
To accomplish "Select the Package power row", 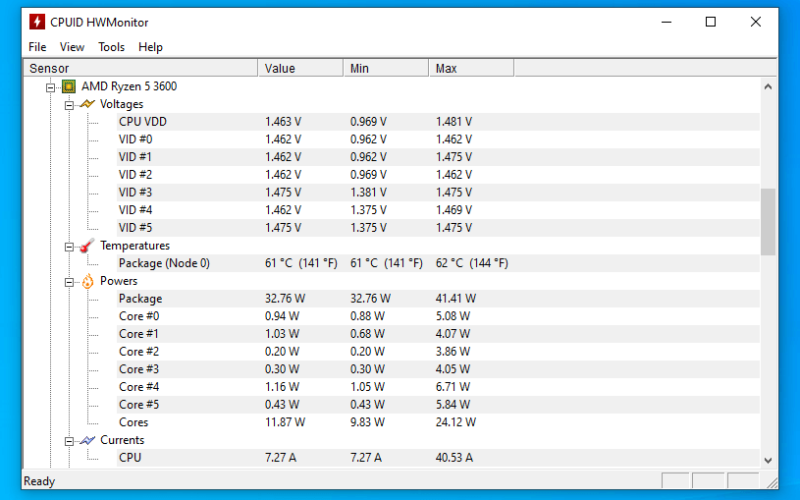I will coord(438,298).
